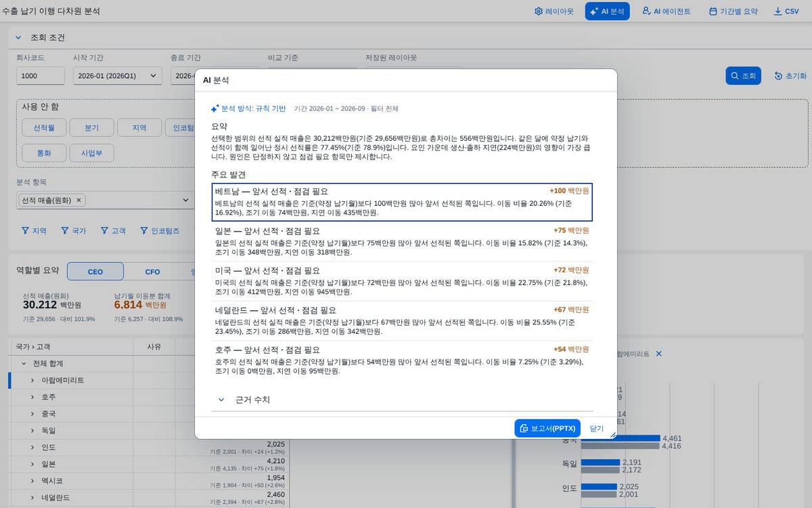This screenshot has width=812, height=508.
Task: Click the 사유 column header
Action: point(154,347)
